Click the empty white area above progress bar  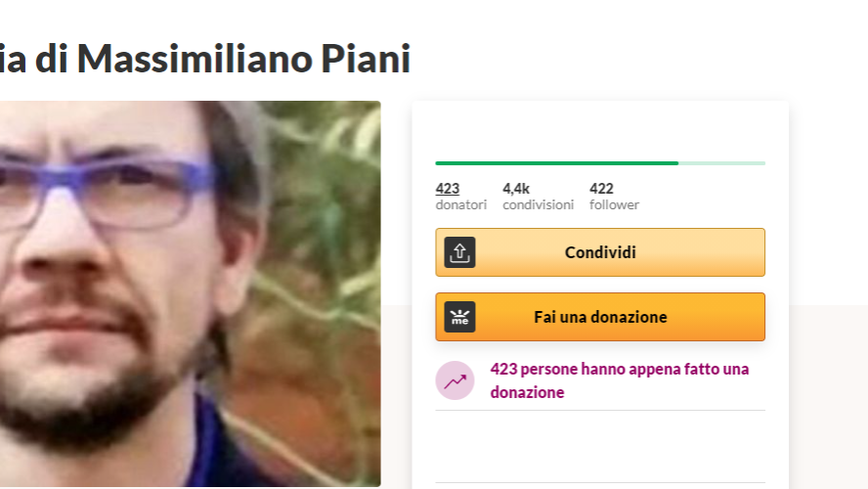pyautogui.click(x=600, y=130)
